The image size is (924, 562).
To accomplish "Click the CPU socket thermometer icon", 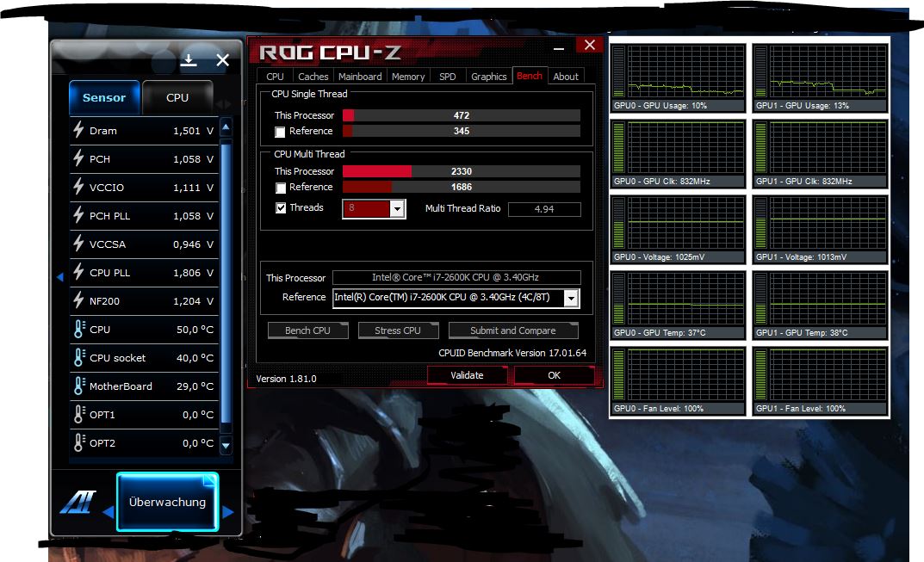I will coord(79,356).
